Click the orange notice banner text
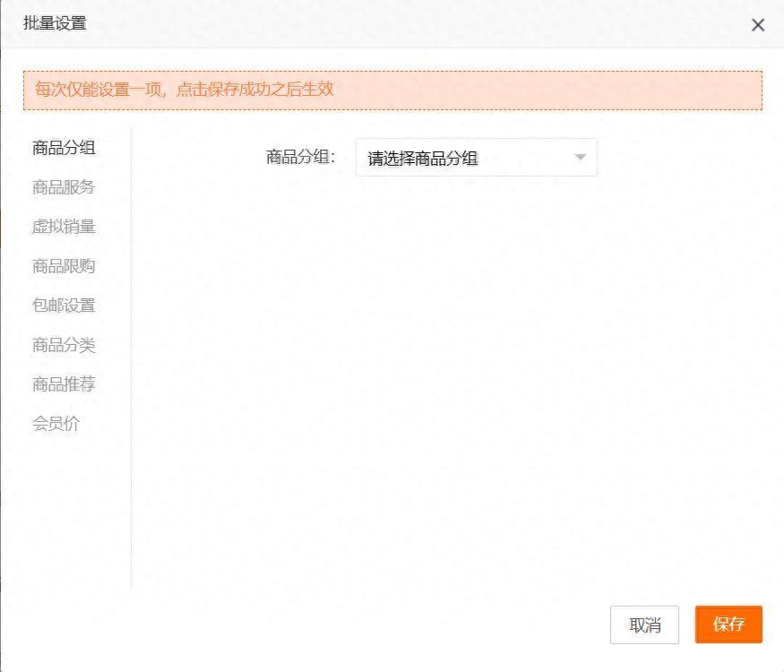The width and height of the screenshot is (784, 672). pos(184,90)
